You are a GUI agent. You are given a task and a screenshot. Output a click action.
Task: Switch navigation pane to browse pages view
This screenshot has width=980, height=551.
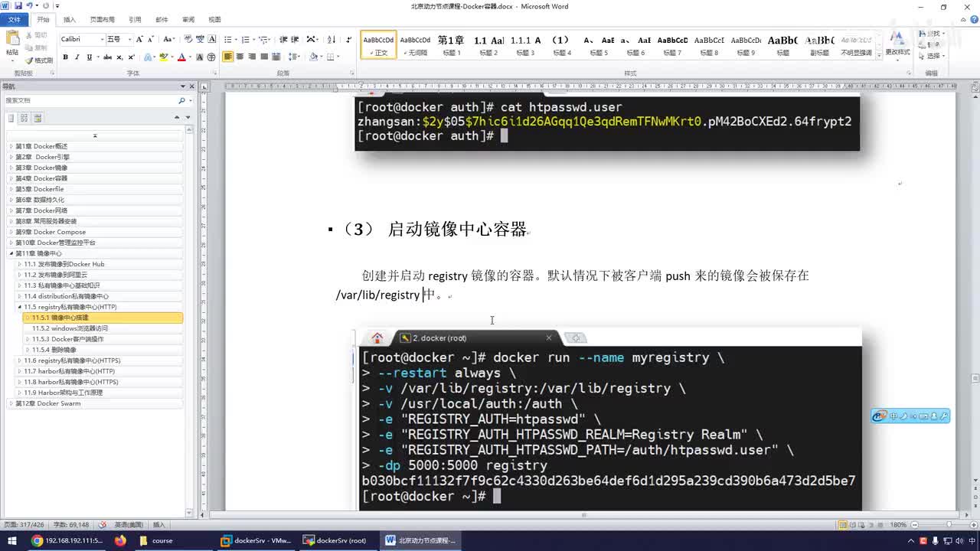pyautogui.click(x=24, y=118)
